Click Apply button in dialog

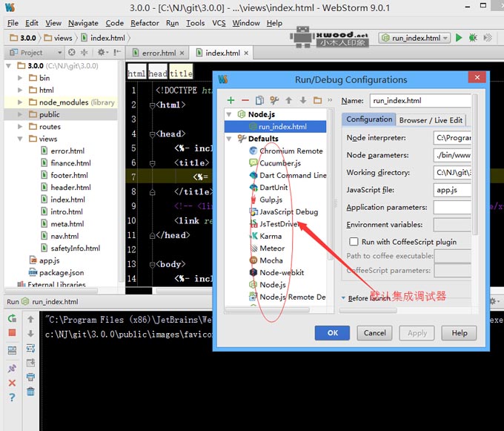point(417,333)
